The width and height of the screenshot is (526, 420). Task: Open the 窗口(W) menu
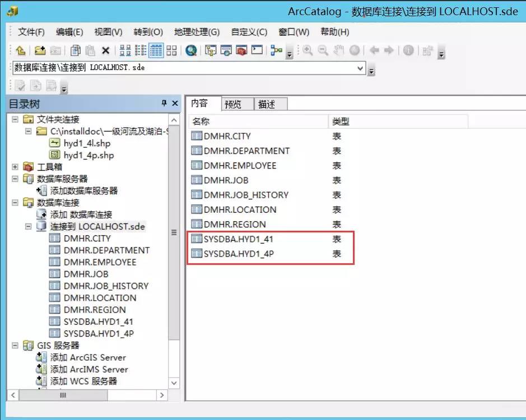(x=294, y=32)
